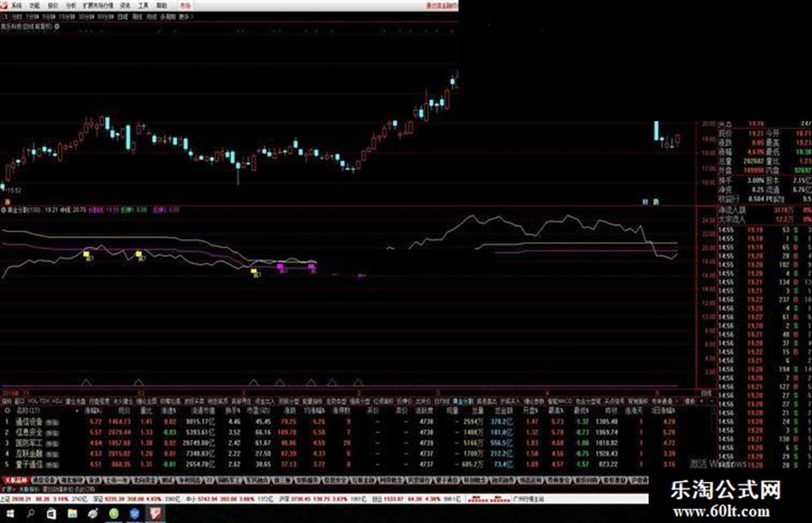Select the KDJ indicator tab
This screenshot has width=812, height=523.
pos(58,400)
